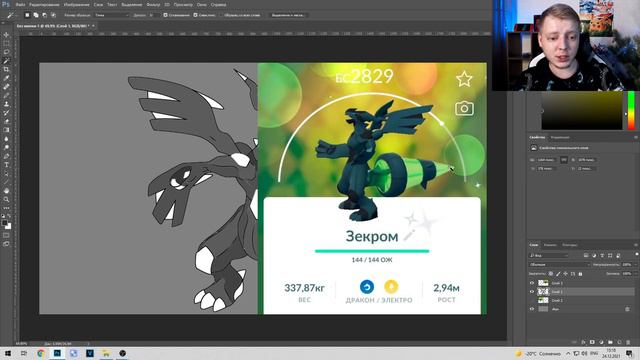
Task: Select the Lasso tool
Action: point(6,52)
